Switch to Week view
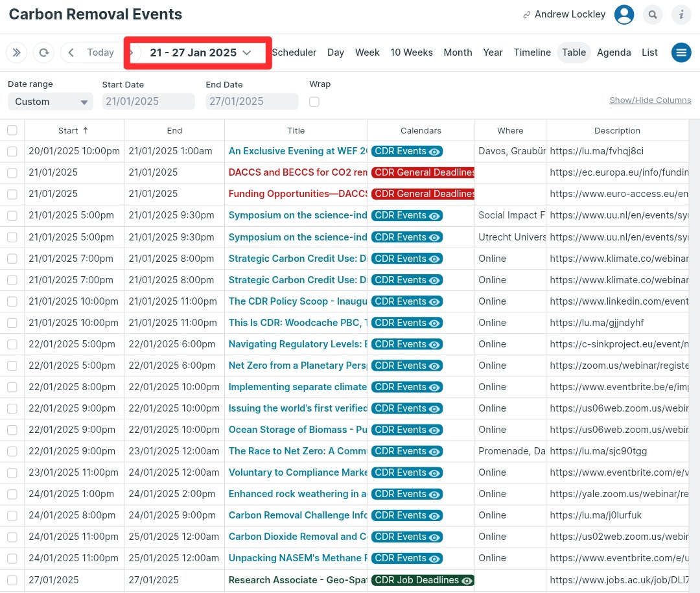The width and height of the screenshot is (700, 593). coord(367,52)
